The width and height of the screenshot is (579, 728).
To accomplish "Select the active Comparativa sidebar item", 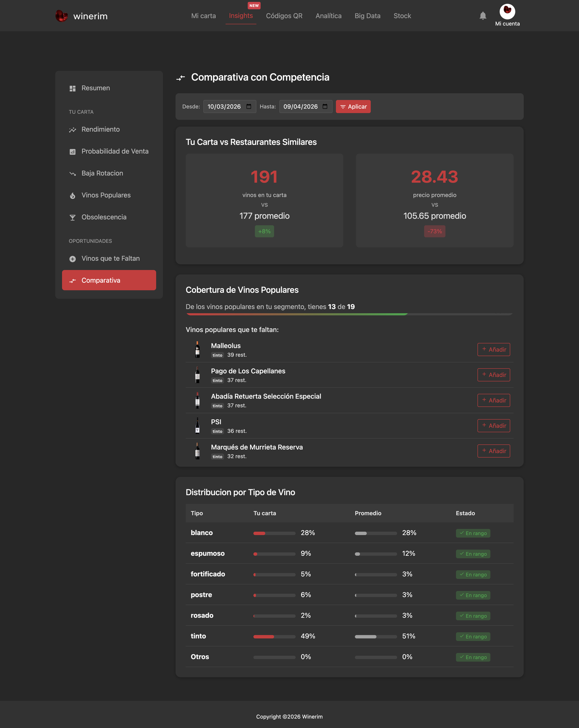I will [109, 280].
